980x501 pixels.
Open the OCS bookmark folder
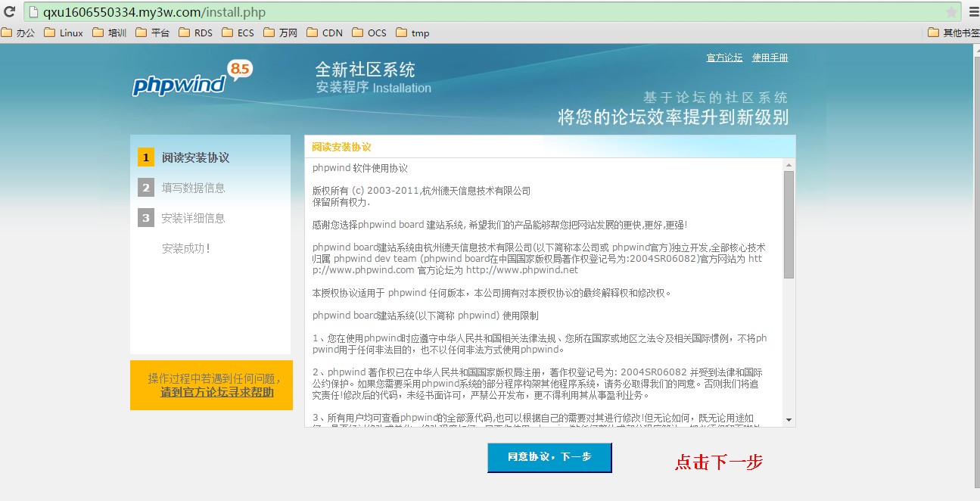tap(369, 33)
